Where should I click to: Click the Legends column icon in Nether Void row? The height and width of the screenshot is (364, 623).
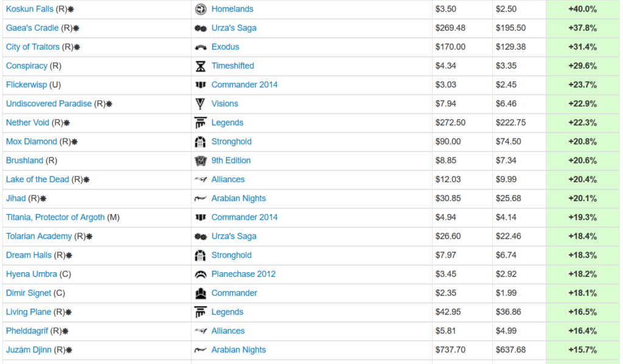(x=201, y=123)
